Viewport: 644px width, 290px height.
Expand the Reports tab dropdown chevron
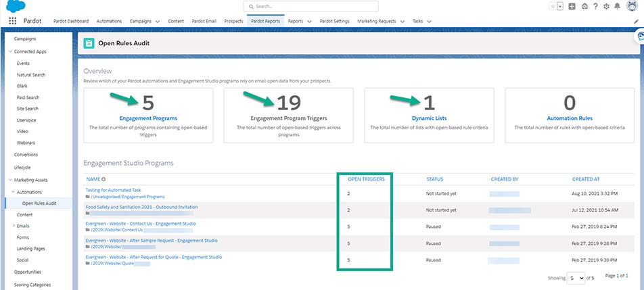(309, 22)
